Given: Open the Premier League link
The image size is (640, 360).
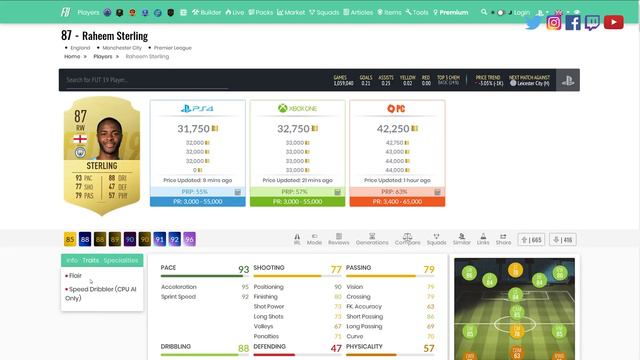Looking at the screenshot, I should (x=173, y=48).
